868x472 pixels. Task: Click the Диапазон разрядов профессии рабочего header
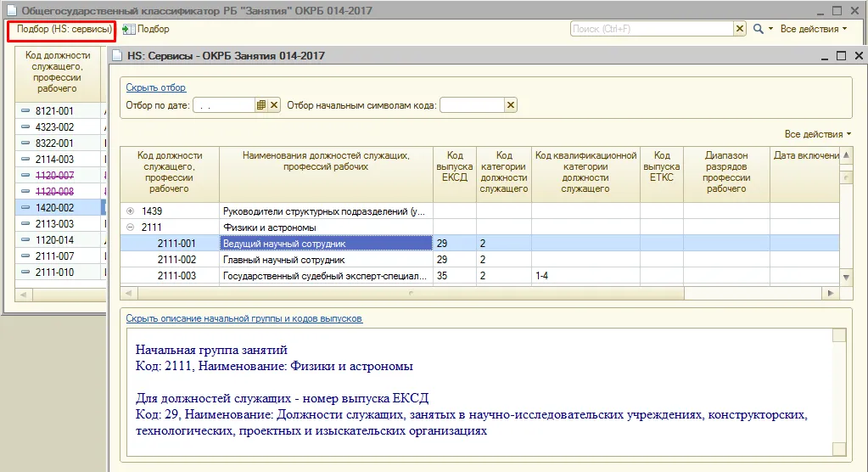[x=726, y=174]
